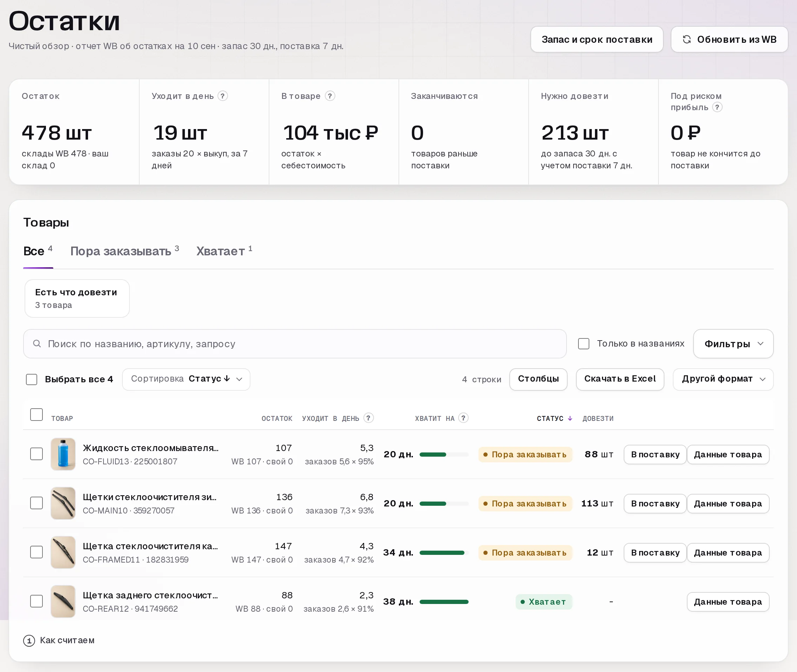Open thumbnail of CO-FRAMED11 wiper blade

click(x=63, y=552)
